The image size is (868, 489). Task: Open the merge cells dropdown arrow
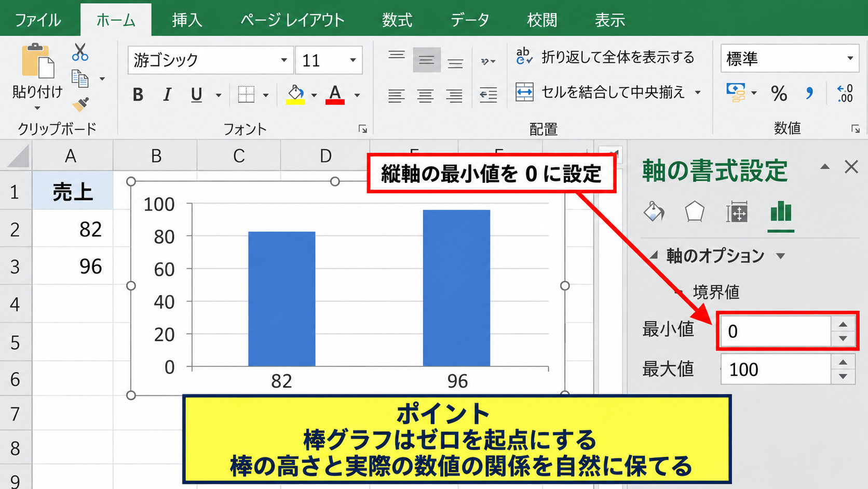pyautogui.click(x=698, y=92)
